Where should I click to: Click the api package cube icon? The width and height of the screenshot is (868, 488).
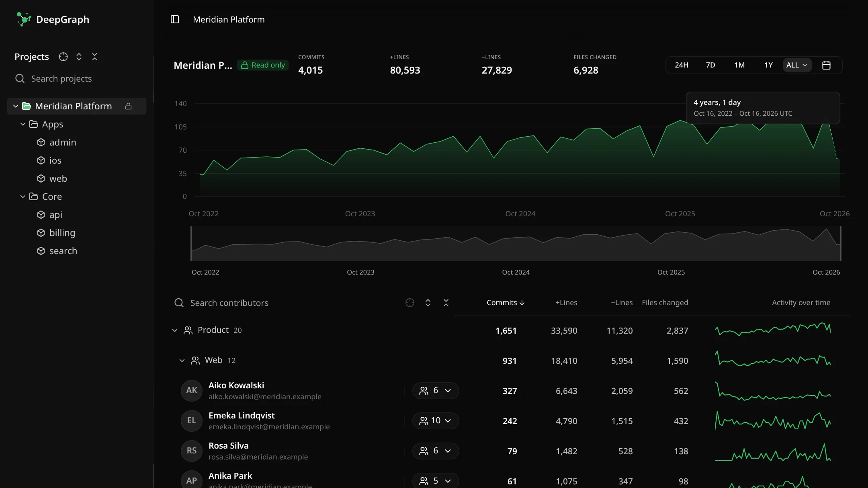point(41,215)
